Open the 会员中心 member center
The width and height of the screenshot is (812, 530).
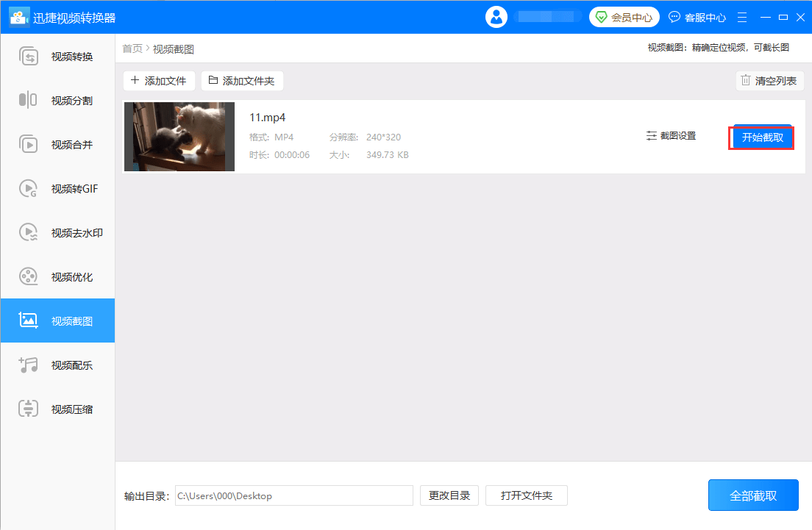[x=624, y=17]
